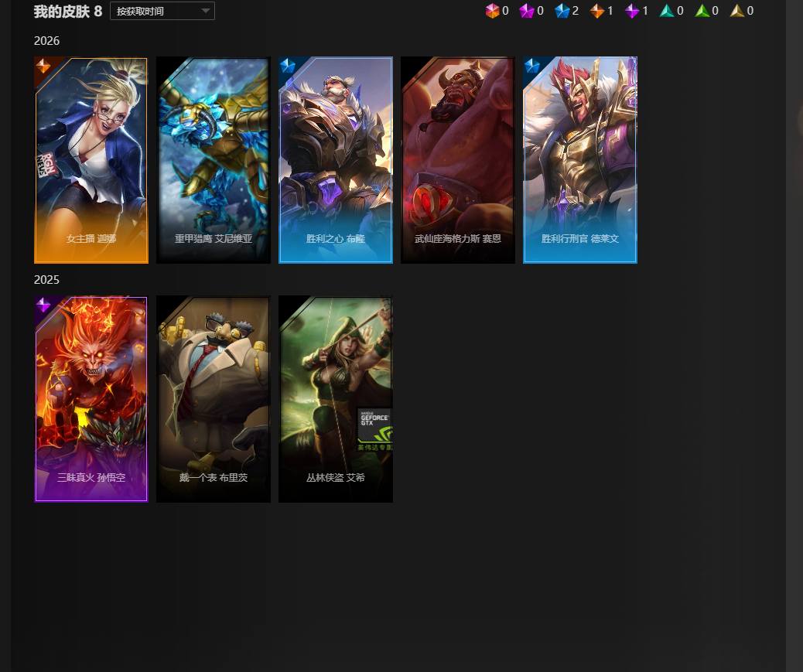Click the purple gem counter icon in header
The height and width of the screenshot is (672, 803).
tap(632, 11)
